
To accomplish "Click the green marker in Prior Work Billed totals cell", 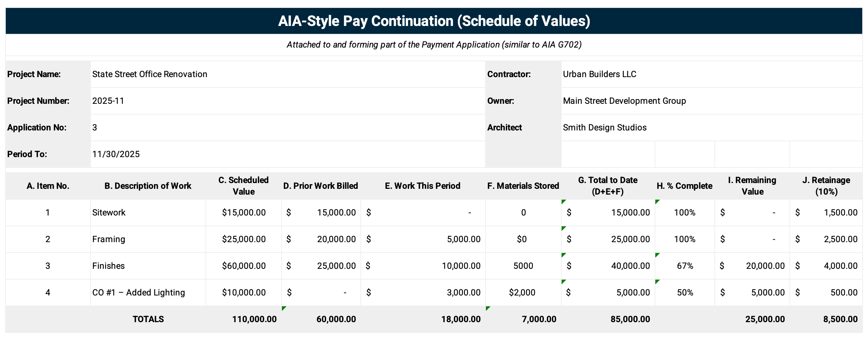I will point(284,309).
